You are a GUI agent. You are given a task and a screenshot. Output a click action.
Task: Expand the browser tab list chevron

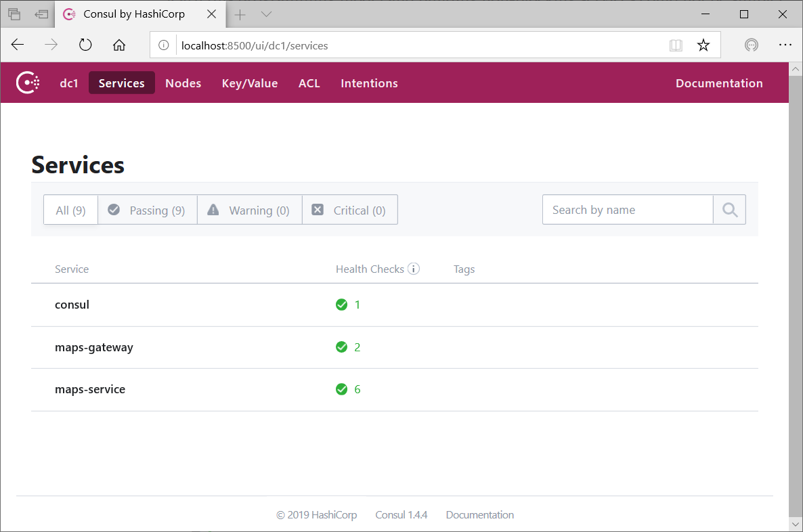[266, 14]
